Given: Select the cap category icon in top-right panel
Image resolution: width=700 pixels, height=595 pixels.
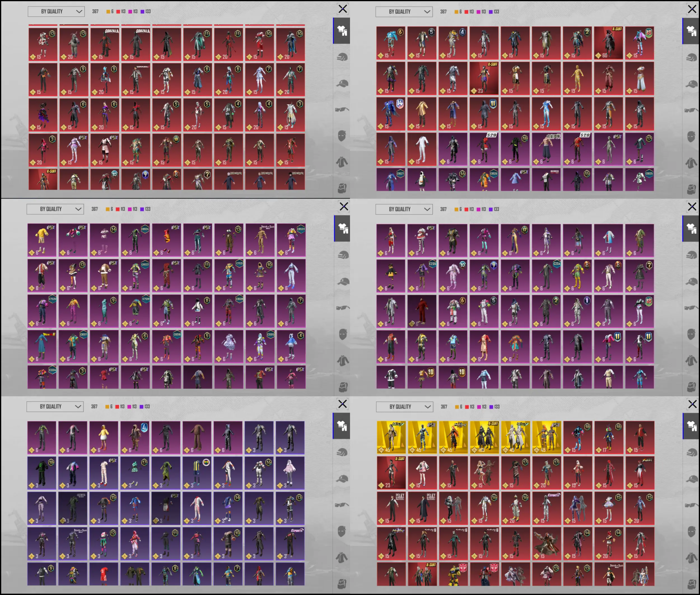Looking at the screenshot, I should click(x=691, y=84).
